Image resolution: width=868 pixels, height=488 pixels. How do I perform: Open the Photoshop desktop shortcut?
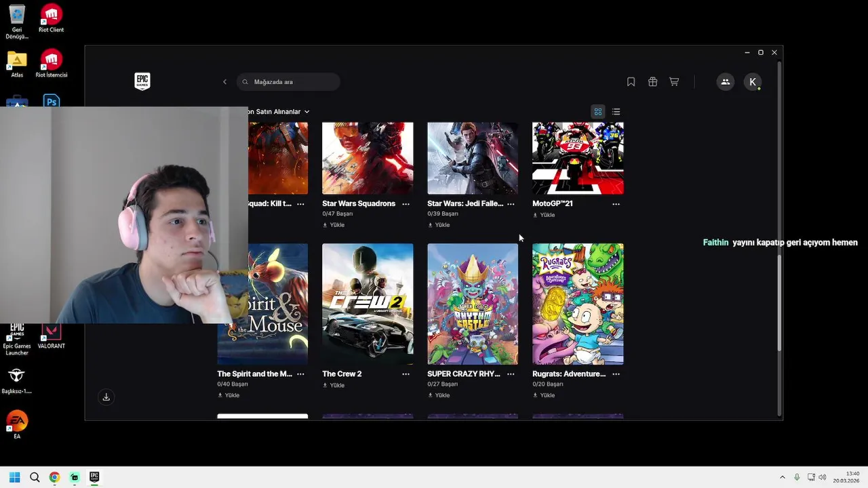[52, 101]
